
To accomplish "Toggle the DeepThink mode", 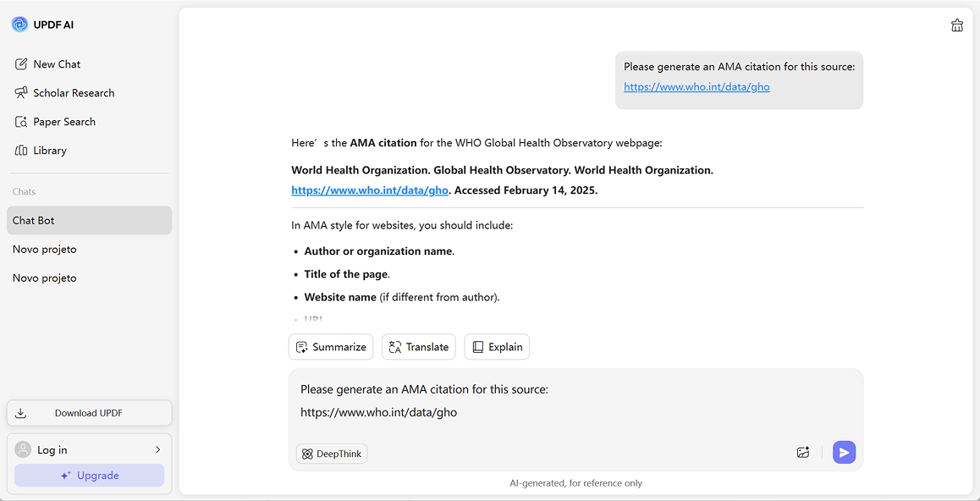I will pyautogui.click(x=332, y=454).
